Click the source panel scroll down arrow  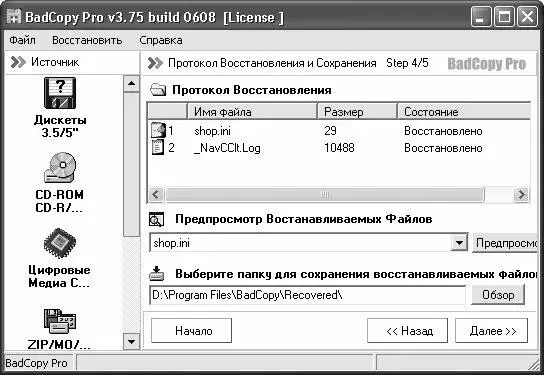131,342
